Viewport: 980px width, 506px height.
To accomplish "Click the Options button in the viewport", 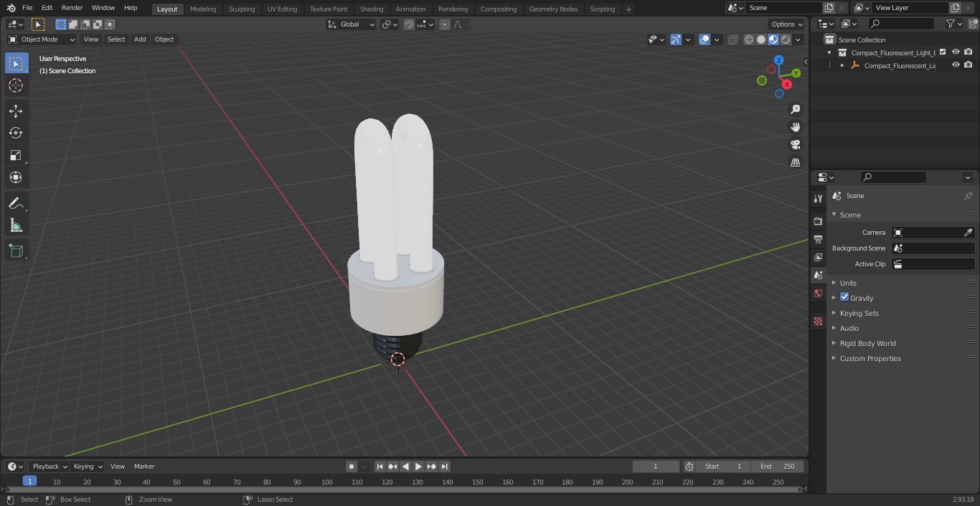I will tap(788, 24).
